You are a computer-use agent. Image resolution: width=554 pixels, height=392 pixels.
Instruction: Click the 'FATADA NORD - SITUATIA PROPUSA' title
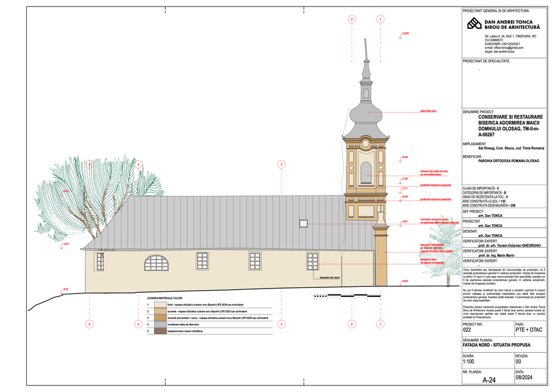coord(496,345)
